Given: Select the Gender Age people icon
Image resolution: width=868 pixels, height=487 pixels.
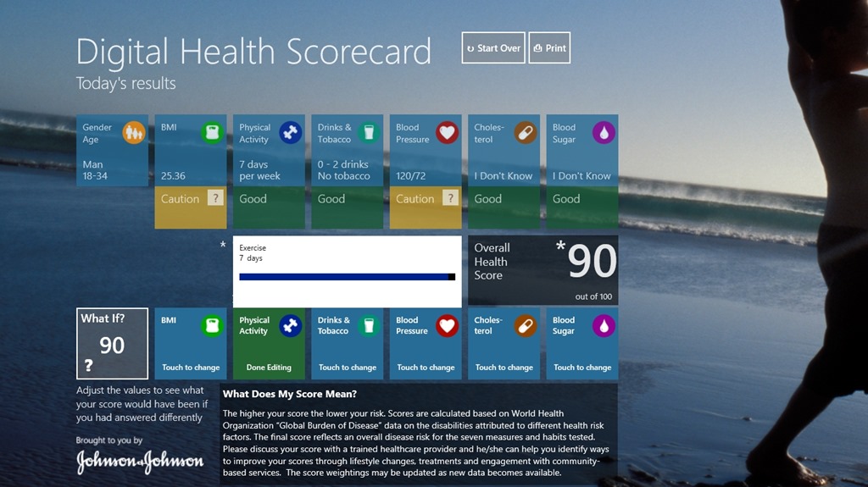Looking at the screenshot, I should click(133, 133).
